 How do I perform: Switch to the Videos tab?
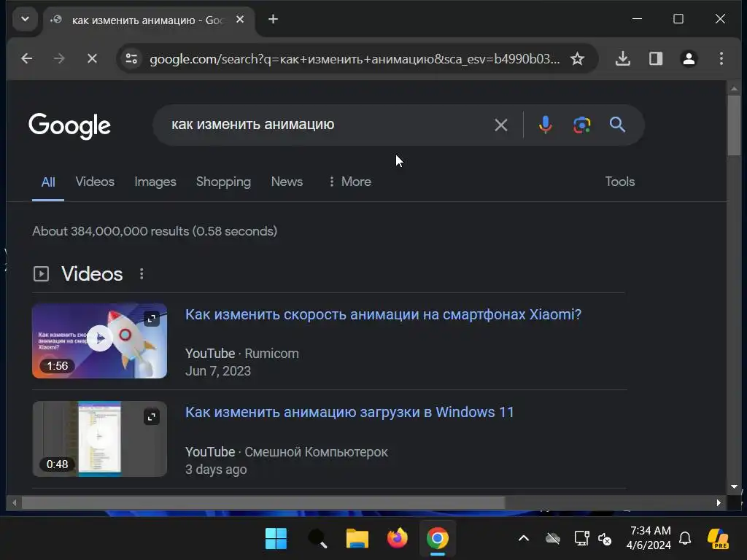95,182
